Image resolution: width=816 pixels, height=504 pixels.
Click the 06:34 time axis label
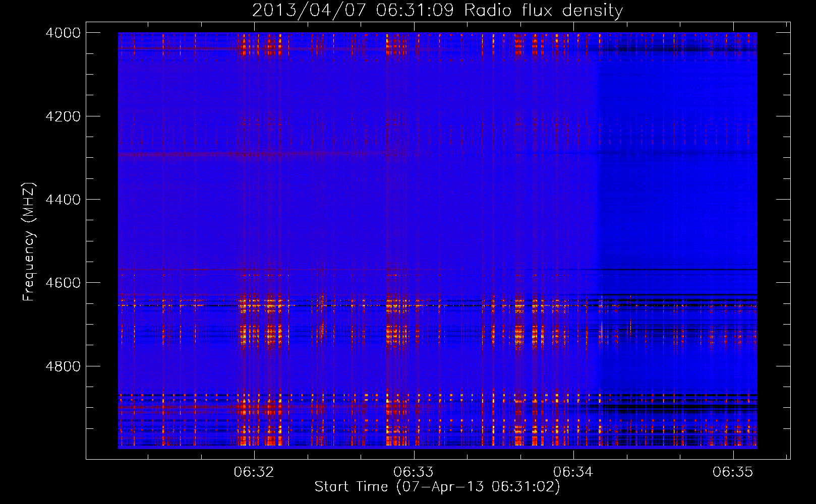pos(573,472)
